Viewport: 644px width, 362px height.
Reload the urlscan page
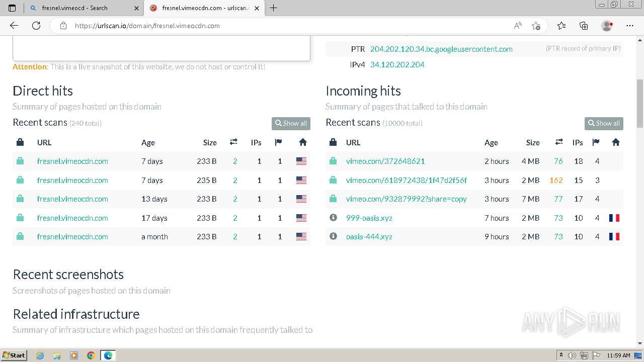[x=36, y=26]
